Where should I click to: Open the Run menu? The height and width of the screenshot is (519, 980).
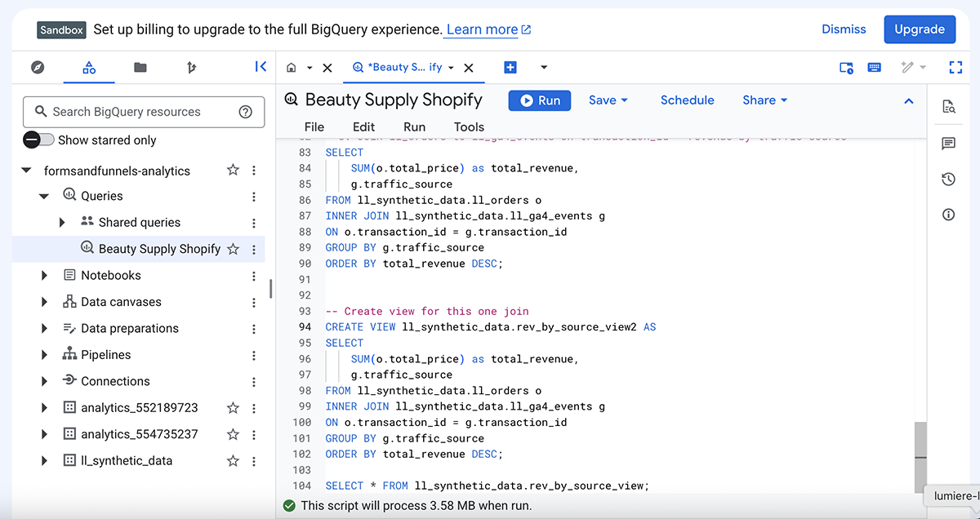pyautogui.click(x=415, y=126)
